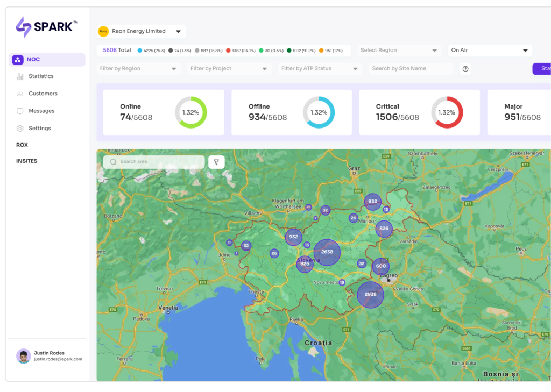Screen dimensions: 551x392
Task: Open the ROX sidebar section
Action: [x=22, y=145]
